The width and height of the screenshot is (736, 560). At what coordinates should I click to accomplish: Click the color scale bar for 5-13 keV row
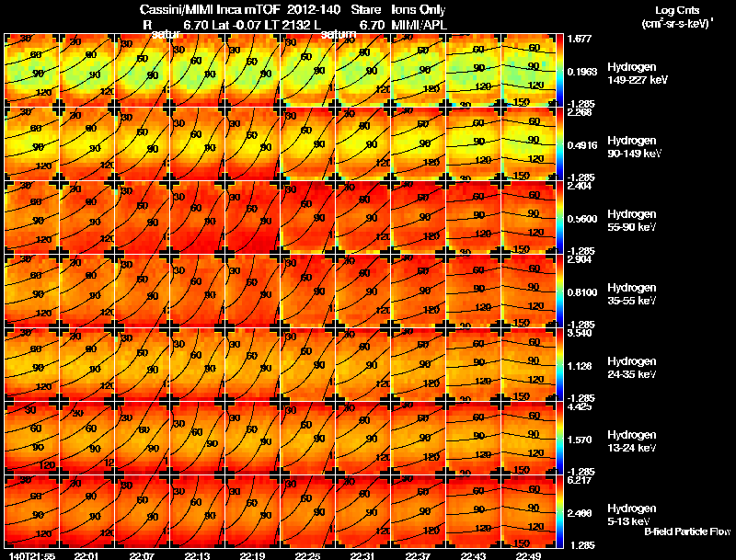559,511
